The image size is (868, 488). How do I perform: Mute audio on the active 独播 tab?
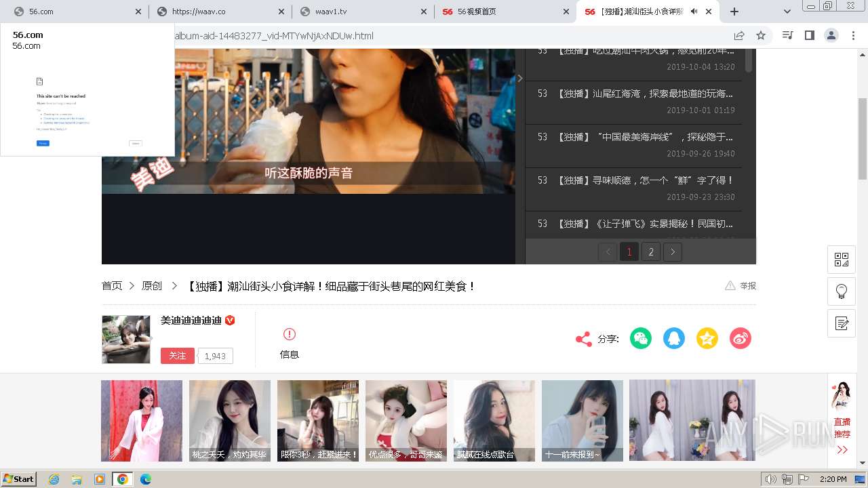click(x=694, y=12)
